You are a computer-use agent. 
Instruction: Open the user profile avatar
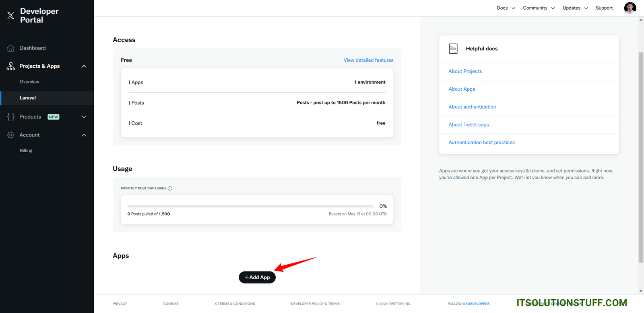click(630, 8)
